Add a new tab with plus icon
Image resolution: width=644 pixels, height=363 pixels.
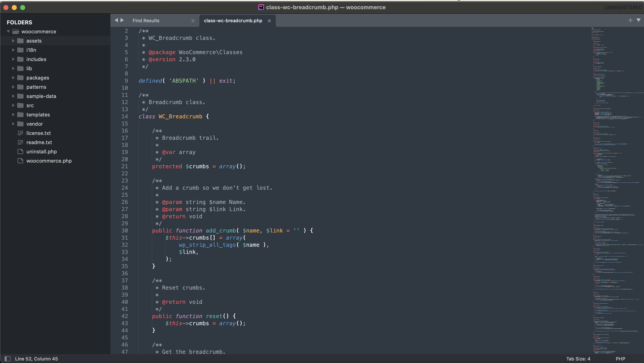(631, 20)
